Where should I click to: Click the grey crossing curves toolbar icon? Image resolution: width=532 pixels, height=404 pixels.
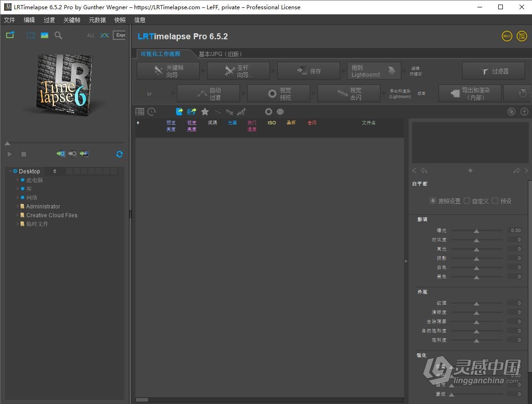218,111
